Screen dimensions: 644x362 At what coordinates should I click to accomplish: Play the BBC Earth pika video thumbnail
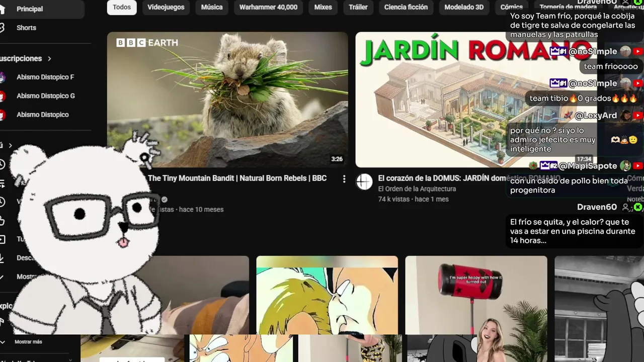pos(227,100)
